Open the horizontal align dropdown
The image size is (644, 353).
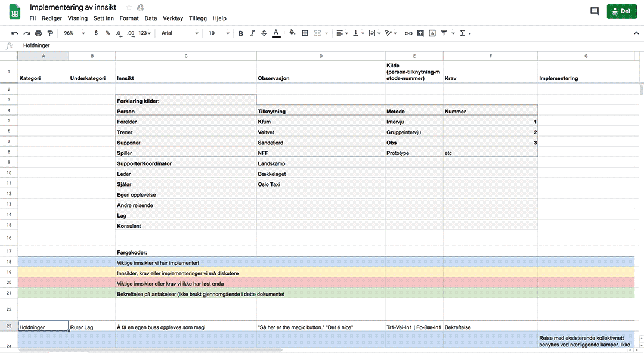[342, 33]
